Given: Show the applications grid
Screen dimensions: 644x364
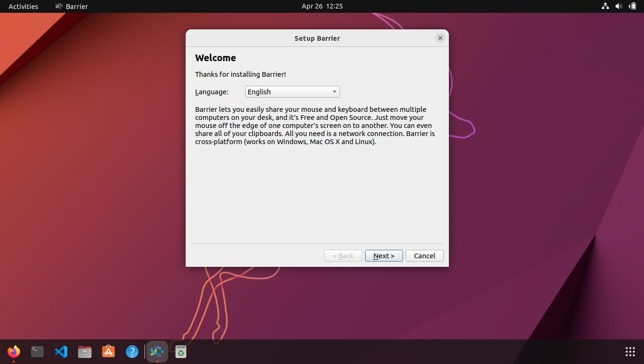Looking at the screenshot, I should click(x=630, y=352).
